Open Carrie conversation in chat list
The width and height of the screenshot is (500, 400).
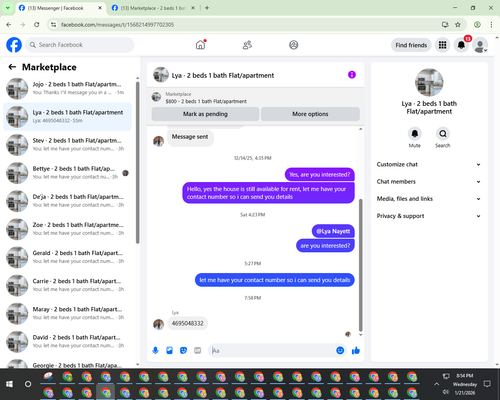67,285
